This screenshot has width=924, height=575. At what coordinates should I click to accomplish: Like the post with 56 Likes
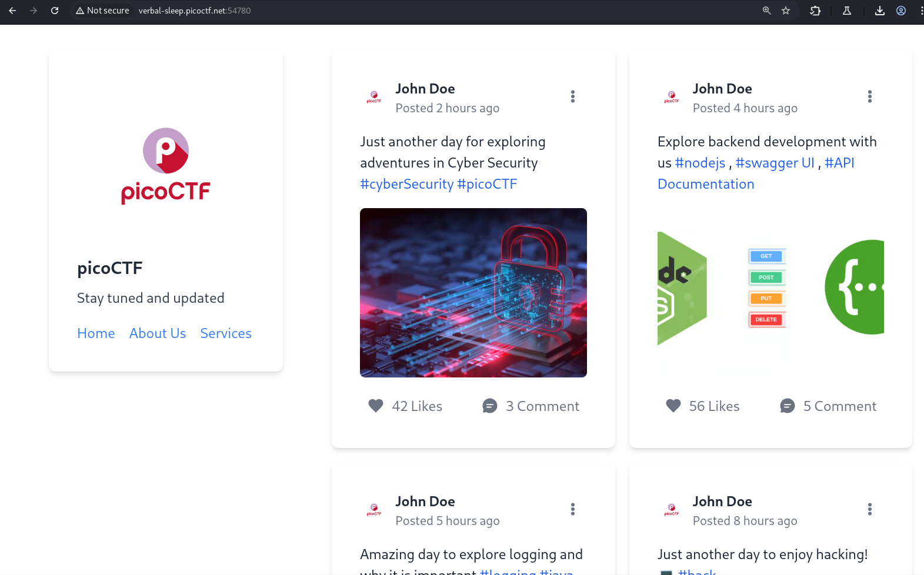(673, 406)
